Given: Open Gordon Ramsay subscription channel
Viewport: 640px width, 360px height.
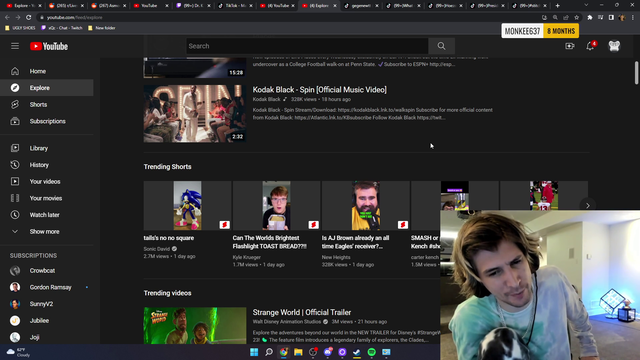Looking at the screenshot, I should click(x=47, y=287).
